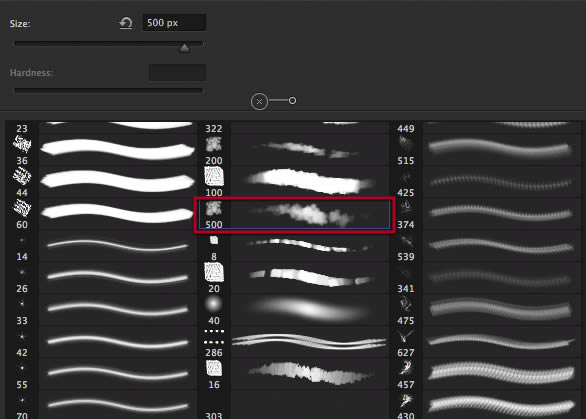Choose the stroke preview for brush 36
This screenshot has height=419, width=586.
(x=118, y=149)
